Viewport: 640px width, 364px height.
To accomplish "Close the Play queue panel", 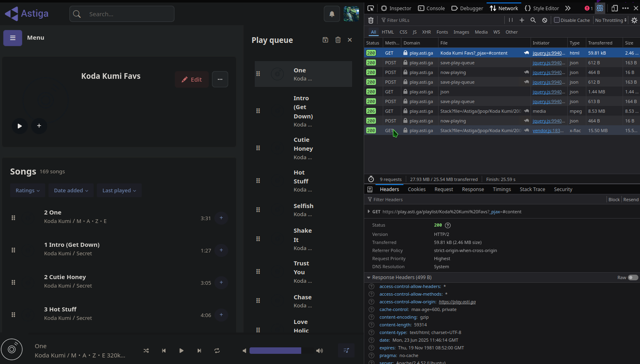I will [x=349, y=40].
